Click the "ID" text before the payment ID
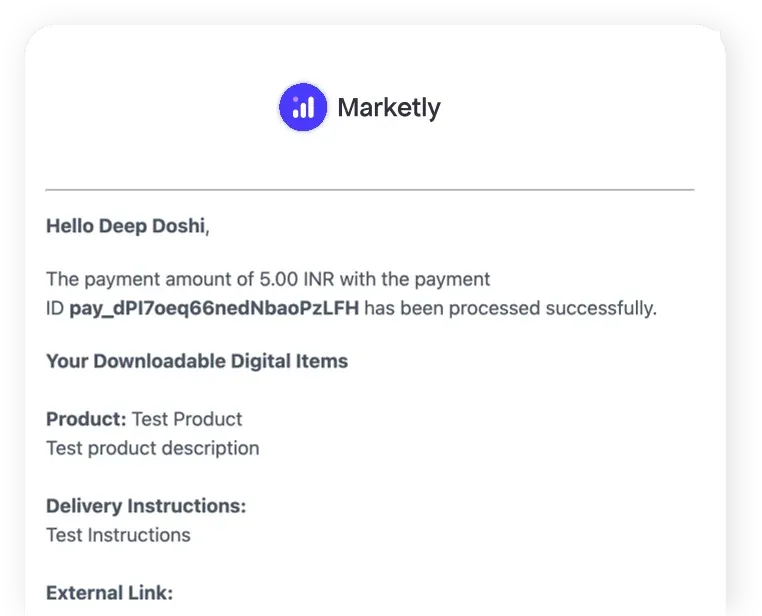This screenshot has width=762, height=616. (x=55, y=308)
